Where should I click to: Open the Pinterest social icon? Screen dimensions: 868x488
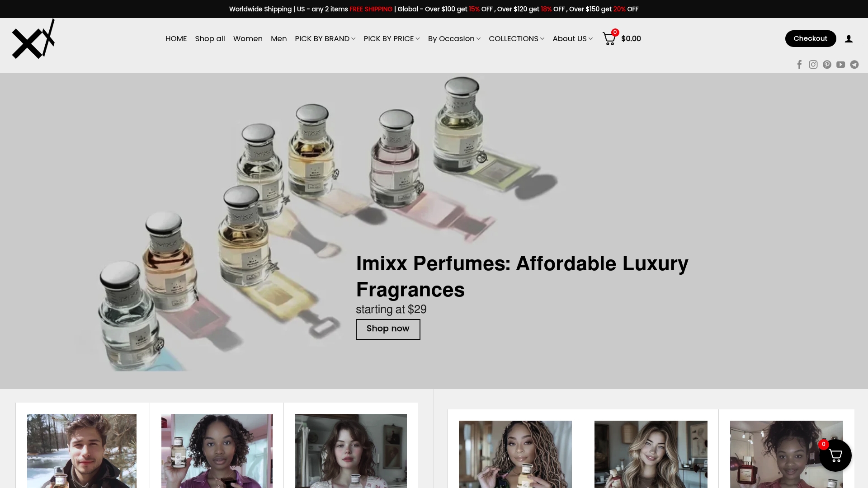[827, 65]
